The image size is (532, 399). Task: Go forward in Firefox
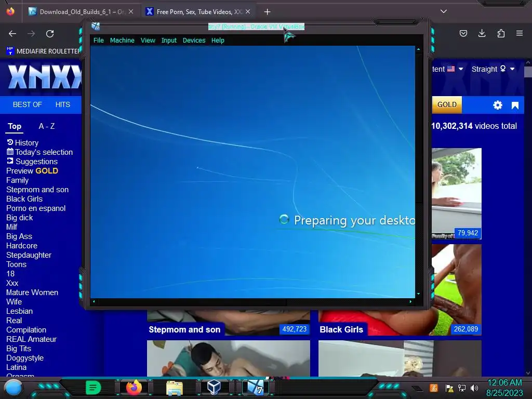pos(31,34)
